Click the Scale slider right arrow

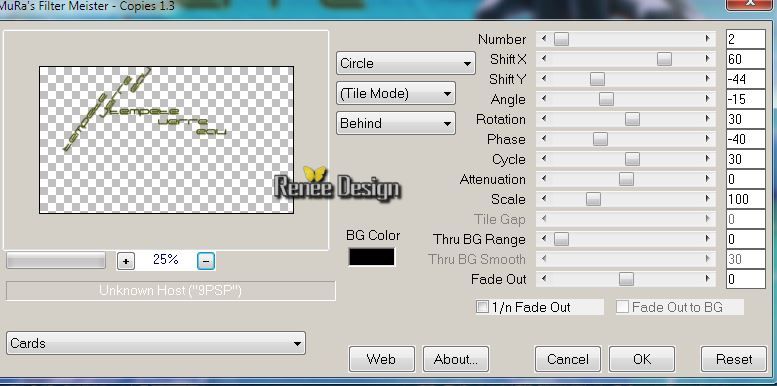[708, 199]
